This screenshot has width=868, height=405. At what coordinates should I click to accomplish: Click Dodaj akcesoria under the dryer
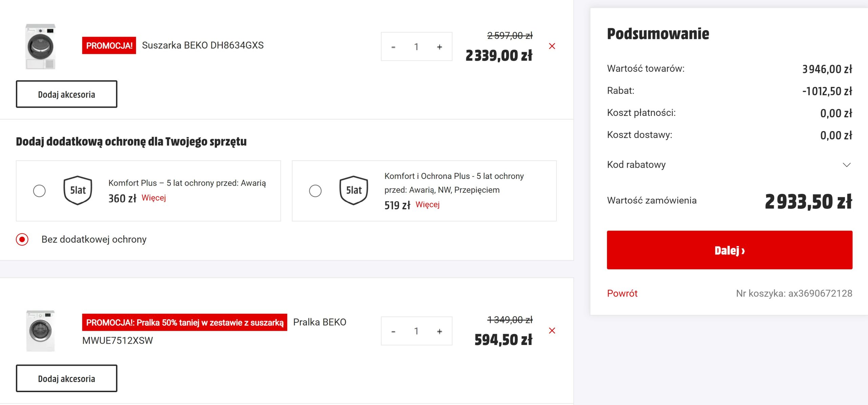click(66, 94)
